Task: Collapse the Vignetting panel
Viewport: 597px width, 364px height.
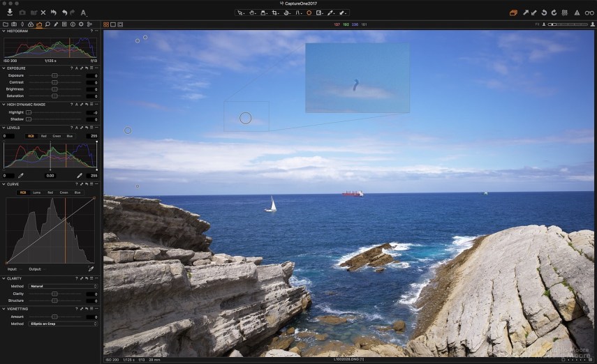Action: [x=3, y=309]
